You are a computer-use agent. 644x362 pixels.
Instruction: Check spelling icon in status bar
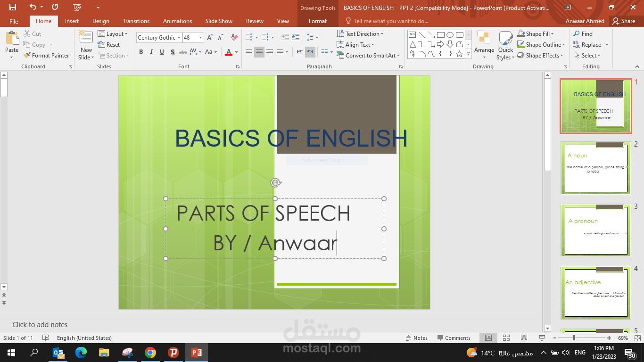[x=46, y=338]
